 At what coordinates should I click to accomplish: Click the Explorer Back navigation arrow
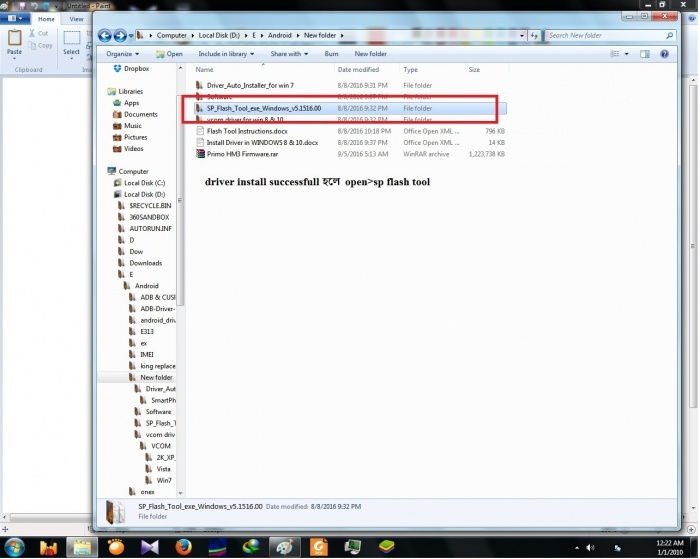click(x=105, y=35)
